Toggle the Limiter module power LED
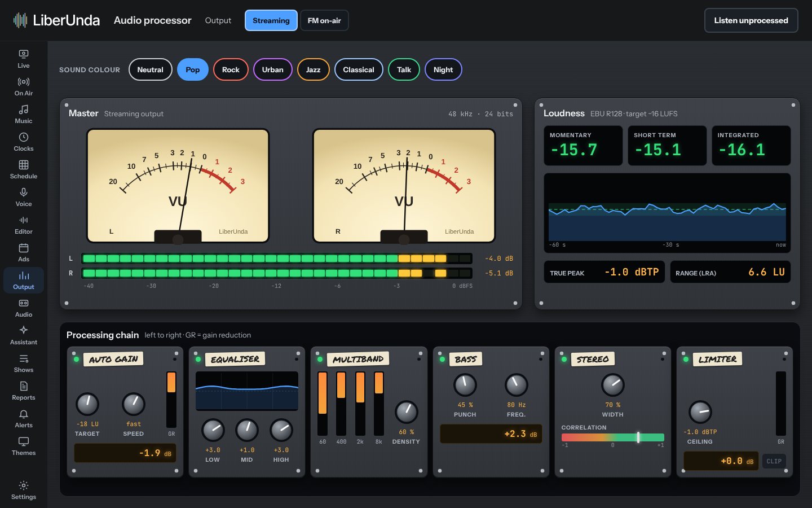 (x=686, y=359)
